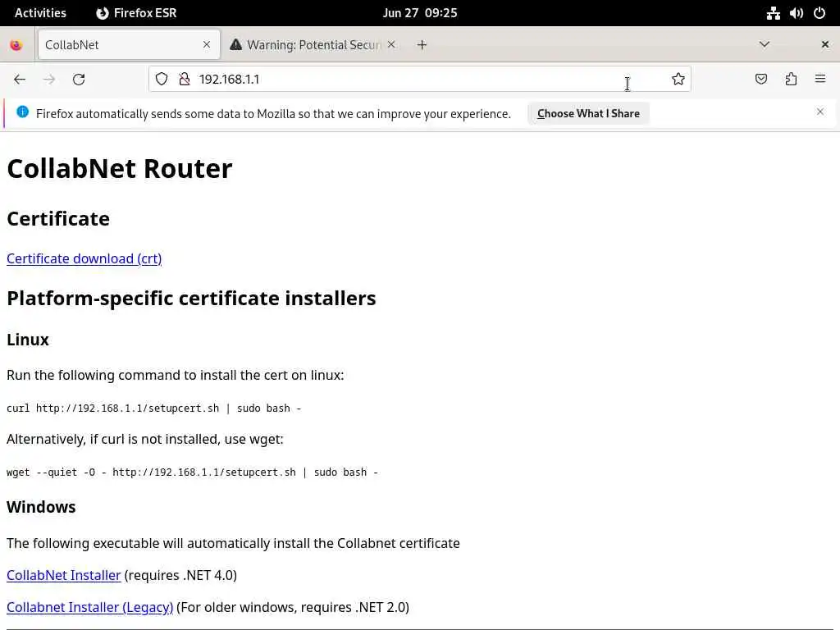Screen dimensions: 840x630
Task: Open tracking protection shield icon
Action: [162, 80]
